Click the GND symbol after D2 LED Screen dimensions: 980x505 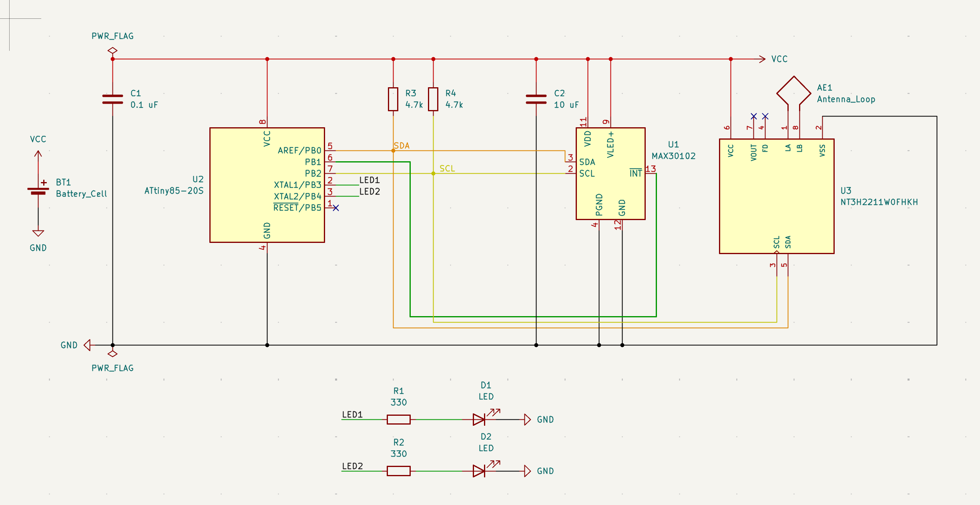(x=528, y=471)
